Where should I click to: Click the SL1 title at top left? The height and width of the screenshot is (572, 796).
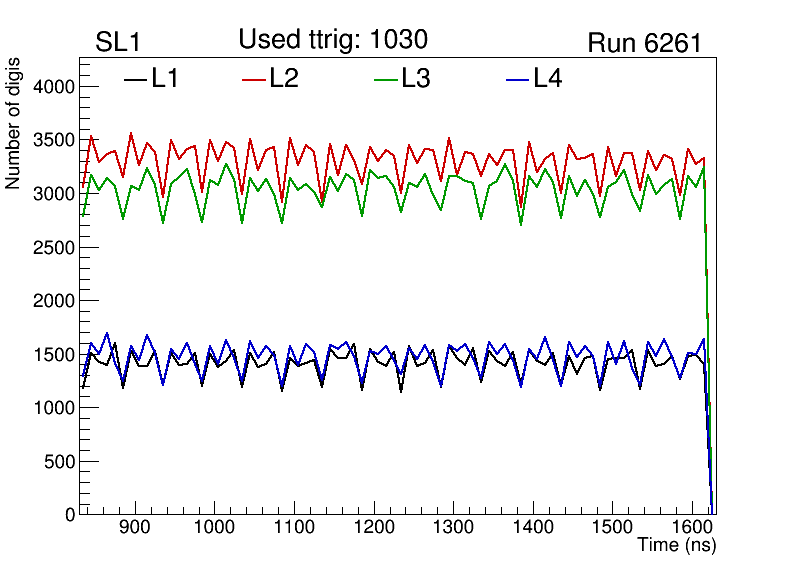tap(118, 43)
